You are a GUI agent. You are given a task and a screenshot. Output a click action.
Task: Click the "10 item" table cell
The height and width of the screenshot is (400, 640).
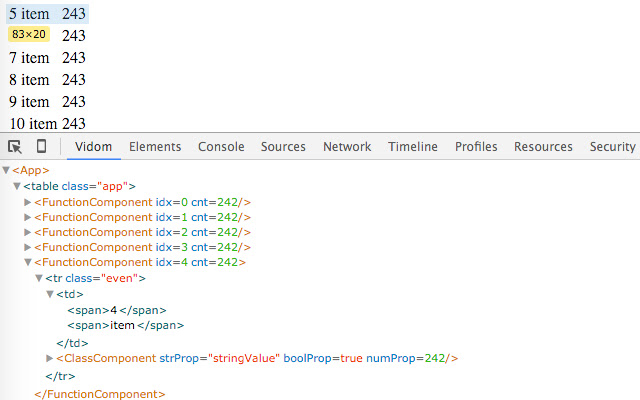click(33, 124)
